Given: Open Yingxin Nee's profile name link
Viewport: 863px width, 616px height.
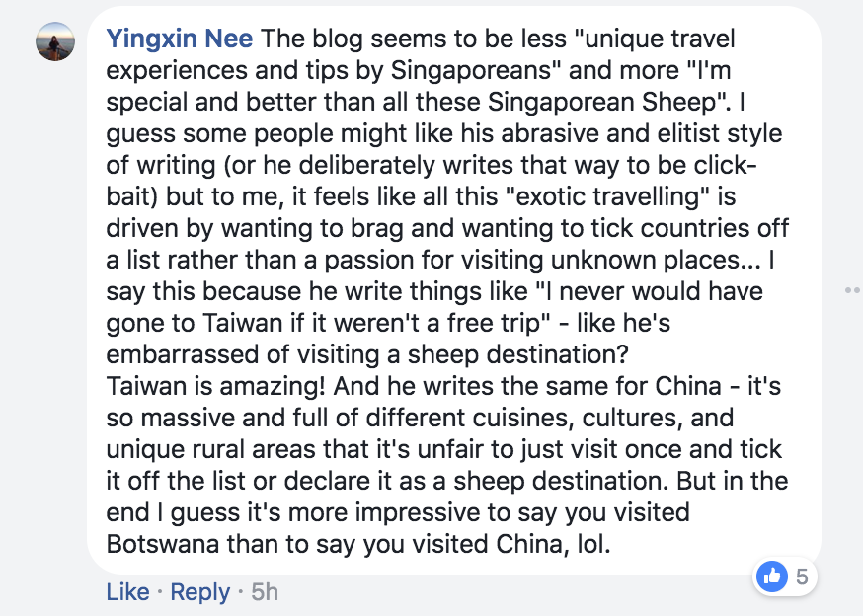Looking at the screenshot, I should [x=180, y=38].
